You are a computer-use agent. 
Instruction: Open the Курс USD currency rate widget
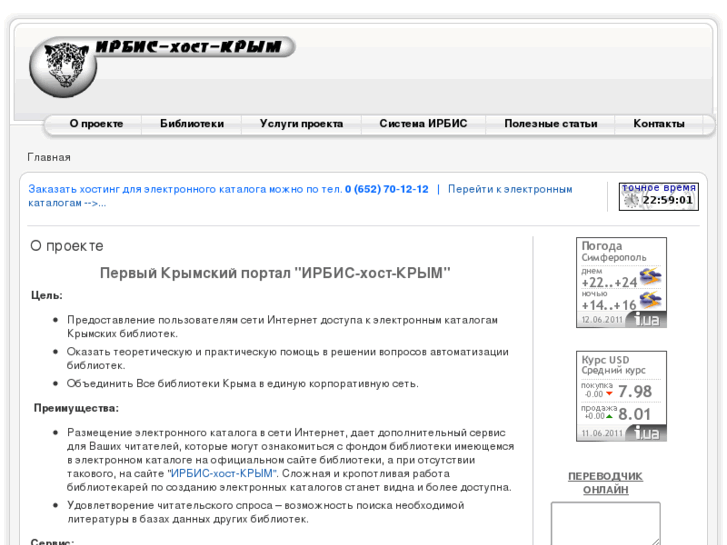pyautogui.click(x=621, y=396)
